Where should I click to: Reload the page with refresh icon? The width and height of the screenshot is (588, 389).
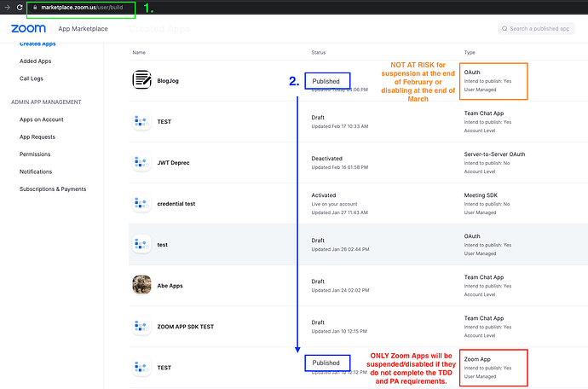tap(20, 7)
